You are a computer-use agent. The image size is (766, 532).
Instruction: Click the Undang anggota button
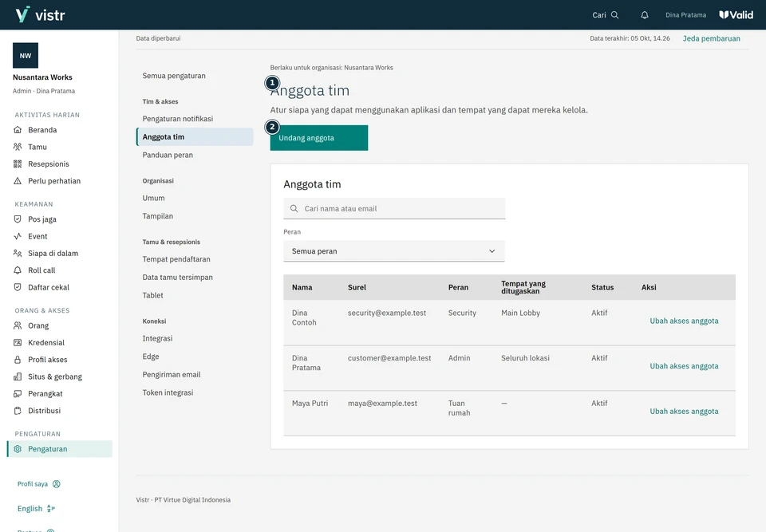[319, 138]
